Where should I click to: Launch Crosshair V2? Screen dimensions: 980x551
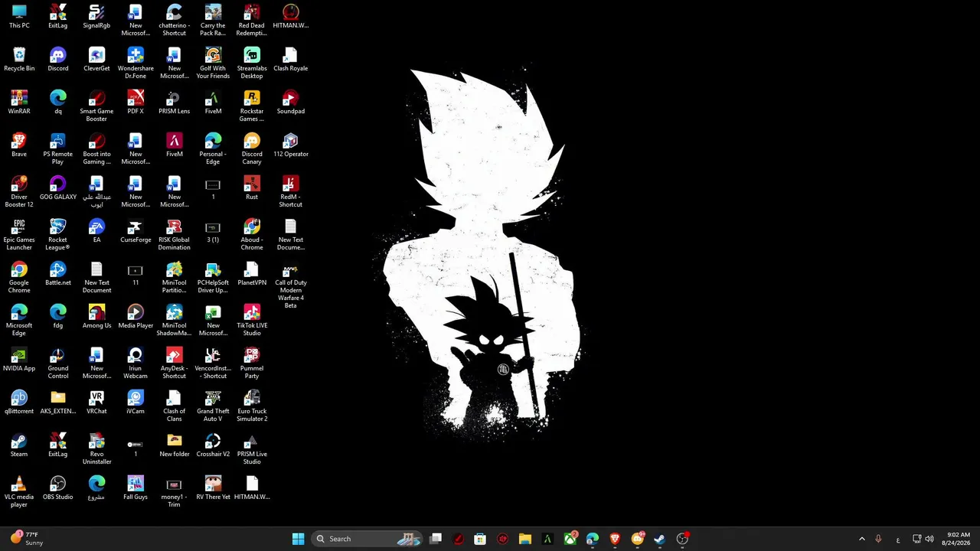pos(213,445)
